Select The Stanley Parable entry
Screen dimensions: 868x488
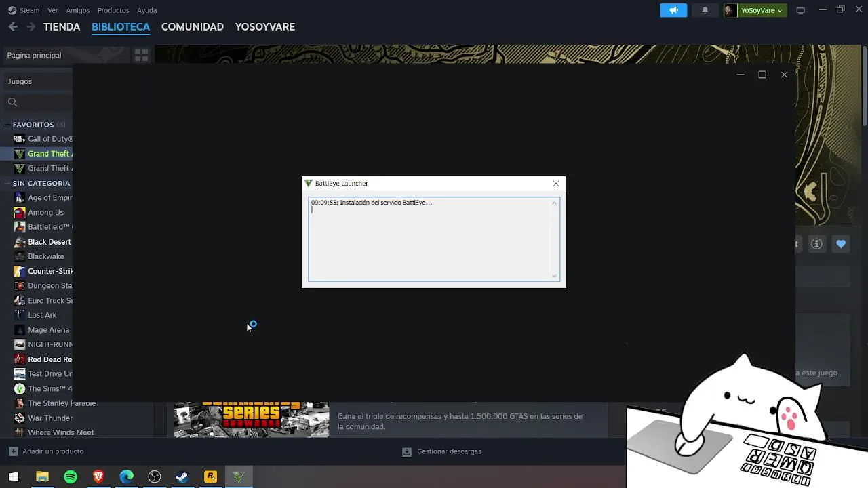[62, 403]
